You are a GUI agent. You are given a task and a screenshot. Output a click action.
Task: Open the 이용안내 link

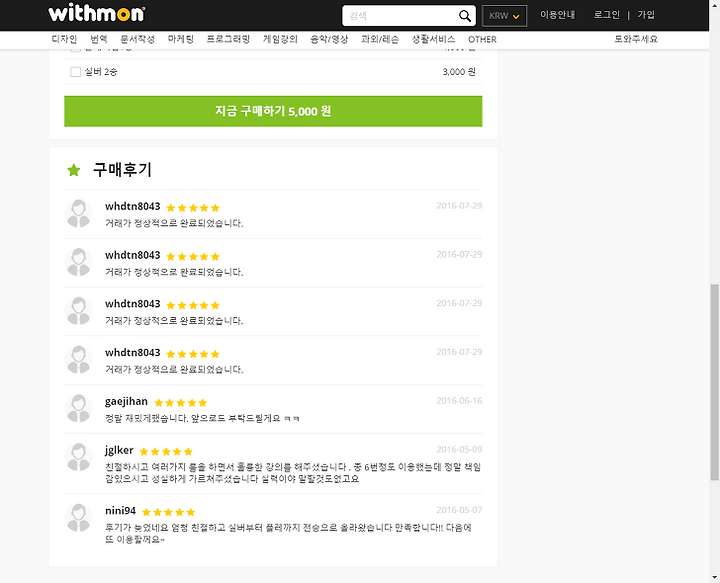pyautogui.click(x=557, y=15)
